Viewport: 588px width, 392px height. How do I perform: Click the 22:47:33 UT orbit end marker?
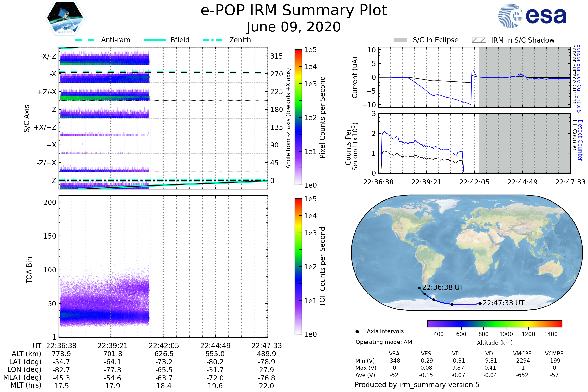480,304
